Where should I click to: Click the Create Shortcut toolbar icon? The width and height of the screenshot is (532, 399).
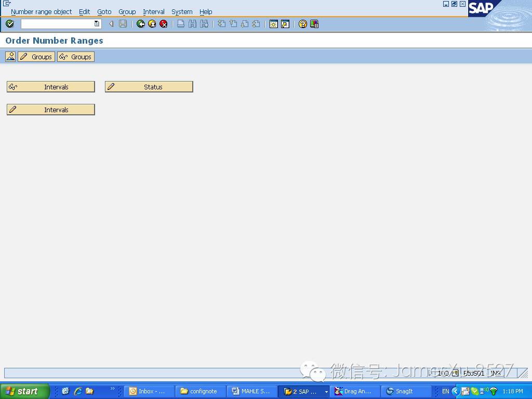tap(285, 24)
